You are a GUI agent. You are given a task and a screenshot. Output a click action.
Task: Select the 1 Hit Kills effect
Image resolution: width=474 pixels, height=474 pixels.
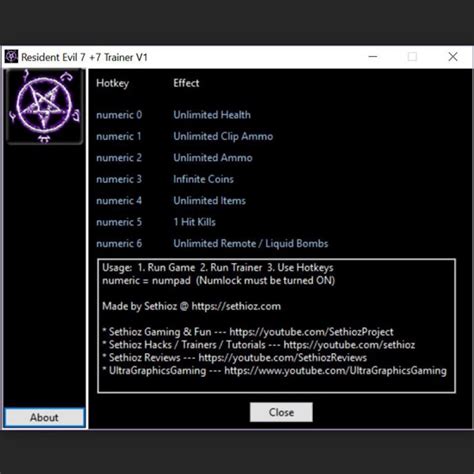(x=195, y=222)
